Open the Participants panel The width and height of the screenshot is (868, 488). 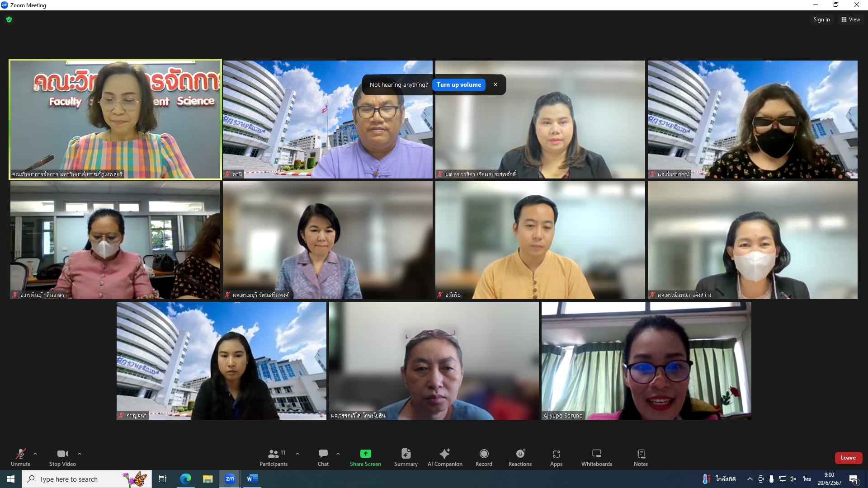(273, 457)
